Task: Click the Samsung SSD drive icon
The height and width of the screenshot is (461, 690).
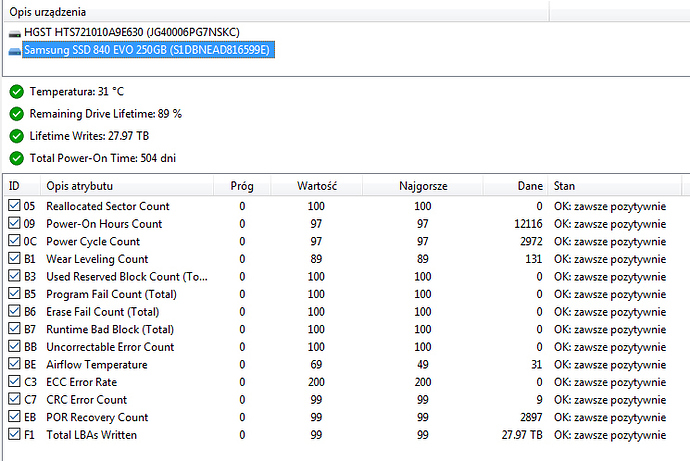Action: click(x=15, y=51)
